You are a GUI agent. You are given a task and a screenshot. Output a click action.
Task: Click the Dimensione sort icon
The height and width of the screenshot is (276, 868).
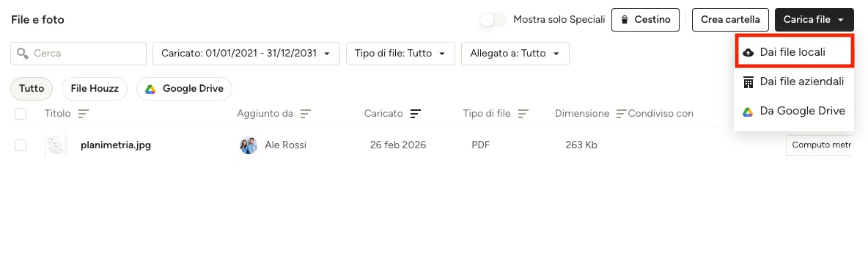(x=622, y=114)
